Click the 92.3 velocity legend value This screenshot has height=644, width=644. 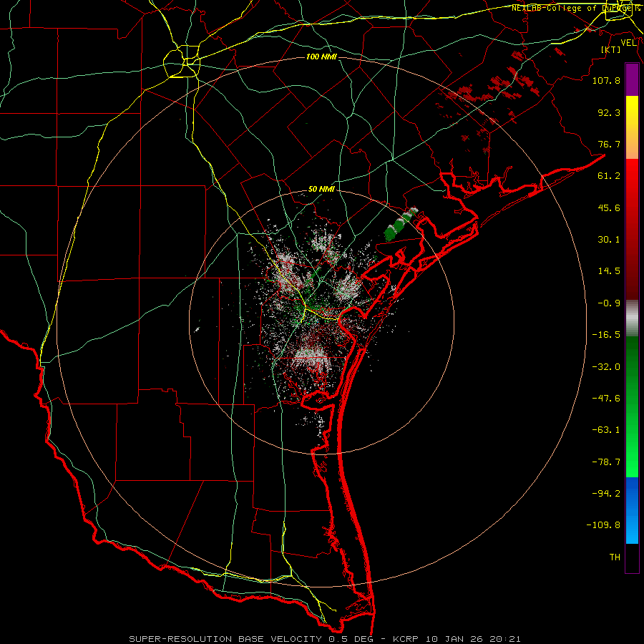coord(609,112)
